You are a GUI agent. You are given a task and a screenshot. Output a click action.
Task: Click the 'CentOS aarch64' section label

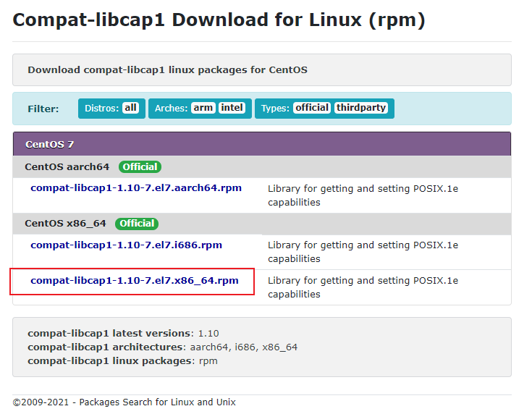click(x=67, y=167)
